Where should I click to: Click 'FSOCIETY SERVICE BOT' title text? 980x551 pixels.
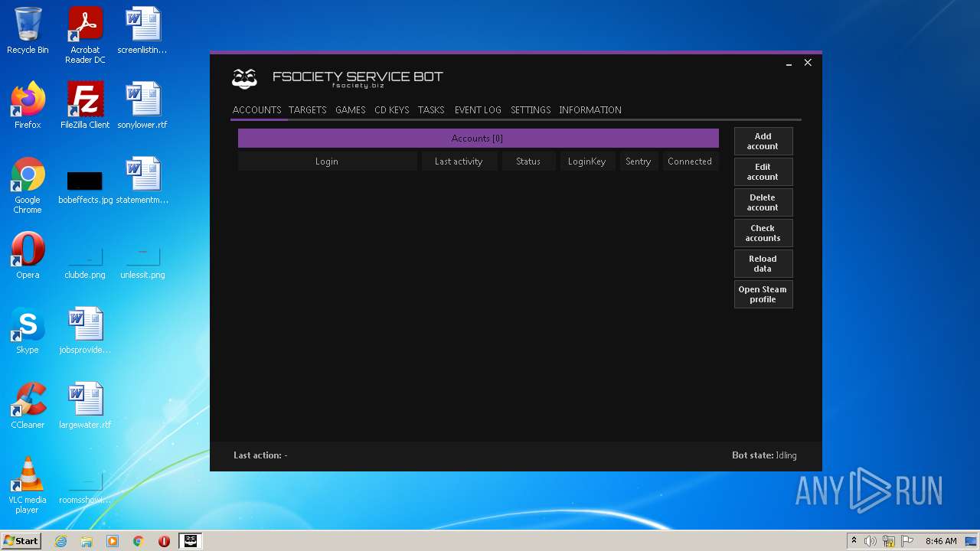point(358,77)
